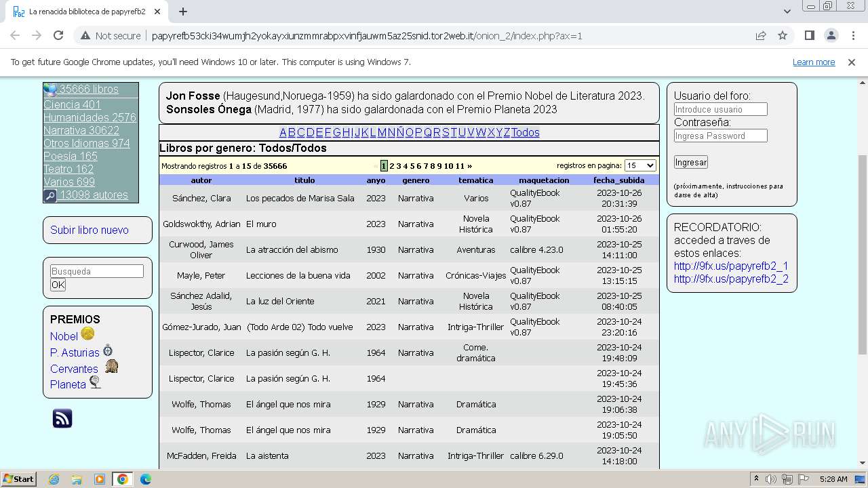The image size is (868, 488).
Task: Click Learn more in update bar
Action: point(814,62)
